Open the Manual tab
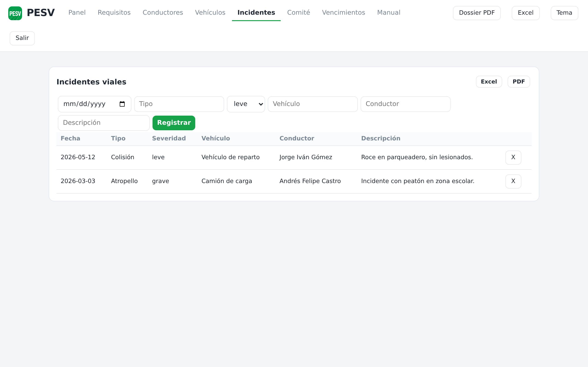Viewport: 588px width, 367px height. 389,13
